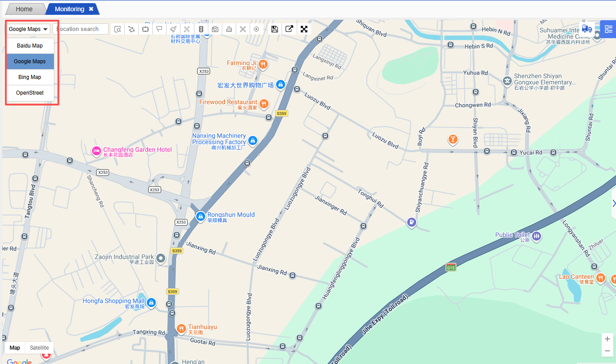Image resolution: width=616 pixels, height=364 pixels.
Task: Click the floppy disk save icon
Action: pyautogui.click(x=275, y=29)
